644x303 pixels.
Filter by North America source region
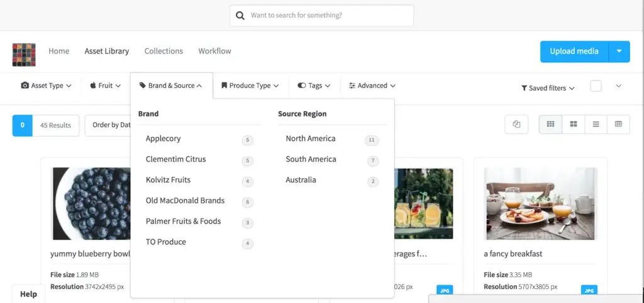tap(311, 139)
